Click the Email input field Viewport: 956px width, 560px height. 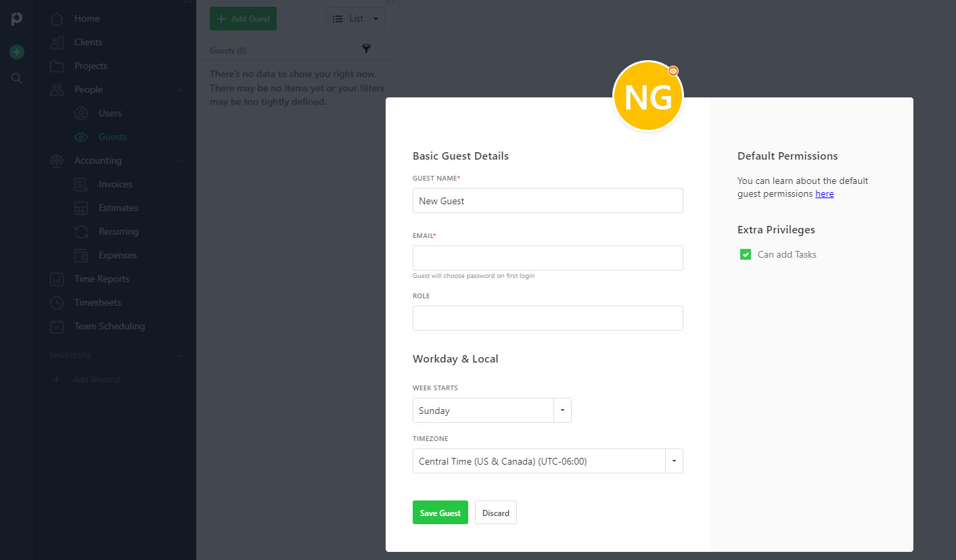547,258
